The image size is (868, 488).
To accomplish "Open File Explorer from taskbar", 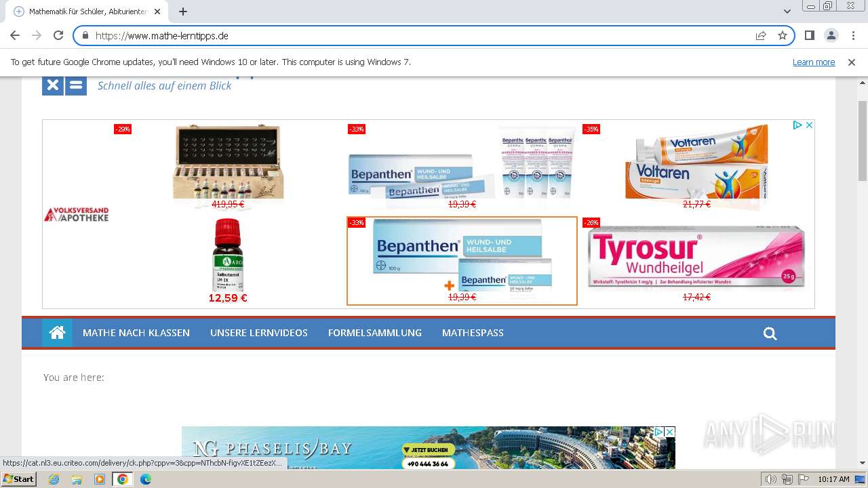I will tap(77, 479).
